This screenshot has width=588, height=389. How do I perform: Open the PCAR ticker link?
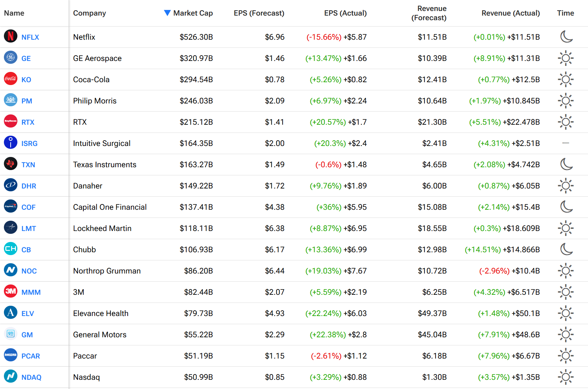click(30, 356)
